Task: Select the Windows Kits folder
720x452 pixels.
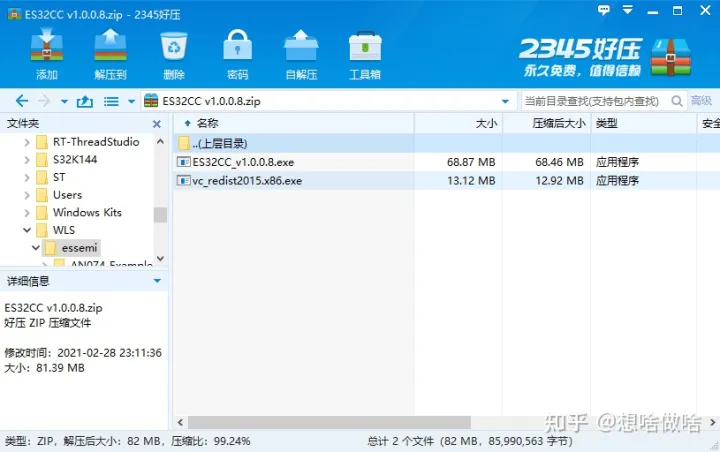Action: [x=87, y=212]
